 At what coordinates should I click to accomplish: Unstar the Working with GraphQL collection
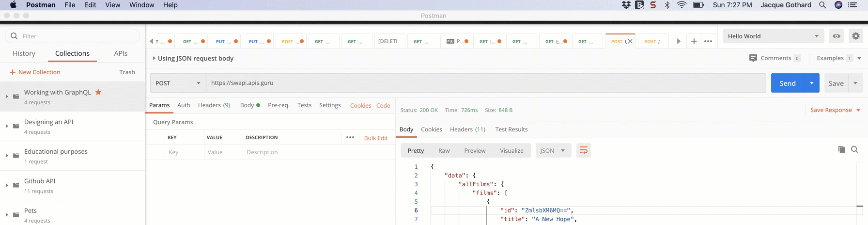pyautogui.click(x=98, y=92)
